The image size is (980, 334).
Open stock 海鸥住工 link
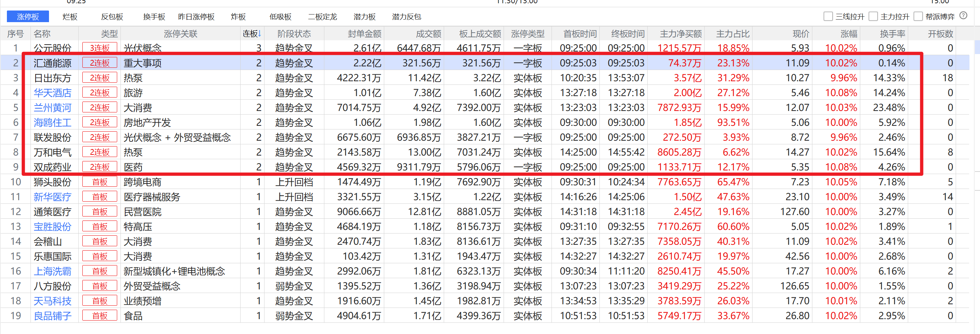coord(53,123)
